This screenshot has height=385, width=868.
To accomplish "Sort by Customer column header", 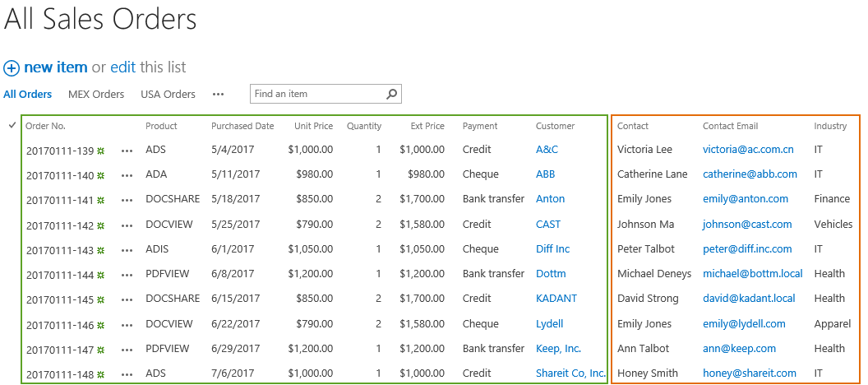I will coord(555,127).
